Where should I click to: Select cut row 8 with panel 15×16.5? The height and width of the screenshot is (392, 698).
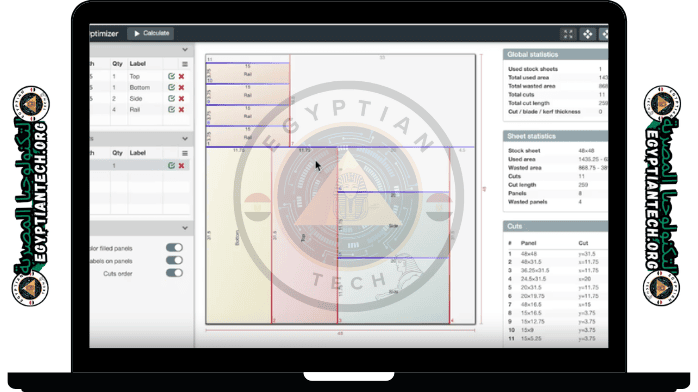pyautogui.click(x=557, y=313)
